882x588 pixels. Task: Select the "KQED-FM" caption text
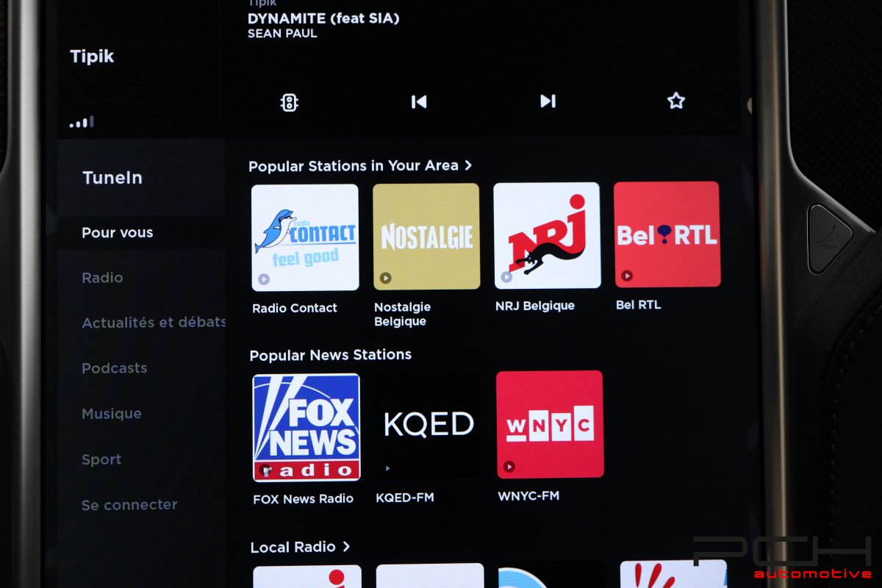pos(405,498)
